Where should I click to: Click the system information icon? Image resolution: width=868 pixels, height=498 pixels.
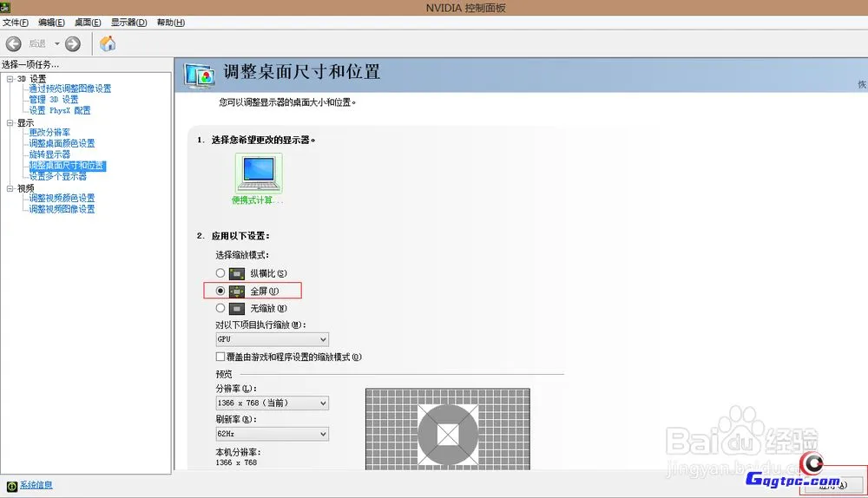[12, 486]
